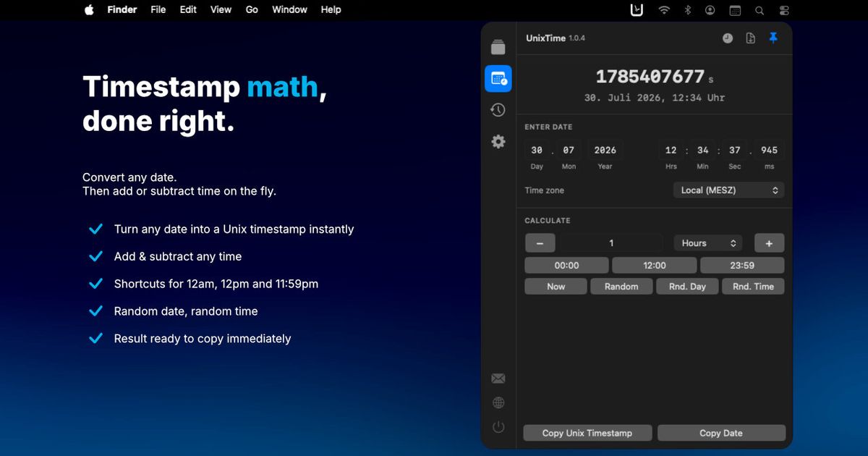
Task: Click the minus subtract button
Action: click(x=540, y=243)
